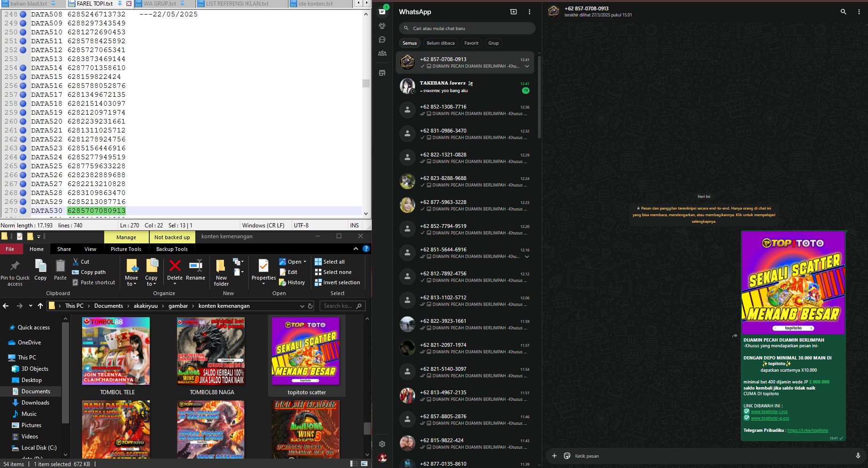This screenshot has width=868, height=468.
Task: Switch to WA GRUP.txt tab in Notepad++
Action: pos(160,3)
